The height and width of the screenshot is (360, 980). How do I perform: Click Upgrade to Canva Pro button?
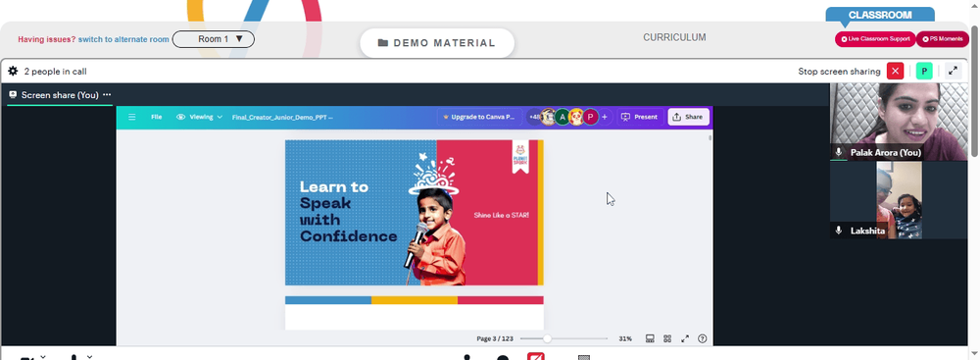point(479,117)
